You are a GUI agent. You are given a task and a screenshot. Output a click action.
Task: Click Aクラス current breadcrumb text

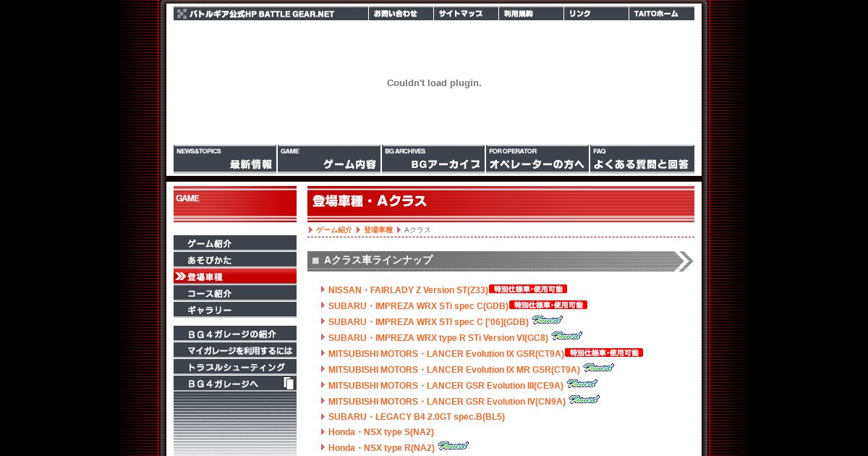(417, 230)
